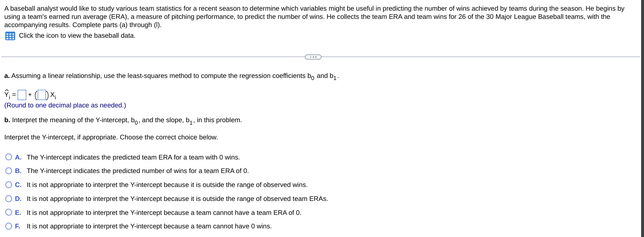This screenshot has width=644, height=237.
Task: Select the interpretation choice mentioning ERA of 0
Action: tap(8, 212)
